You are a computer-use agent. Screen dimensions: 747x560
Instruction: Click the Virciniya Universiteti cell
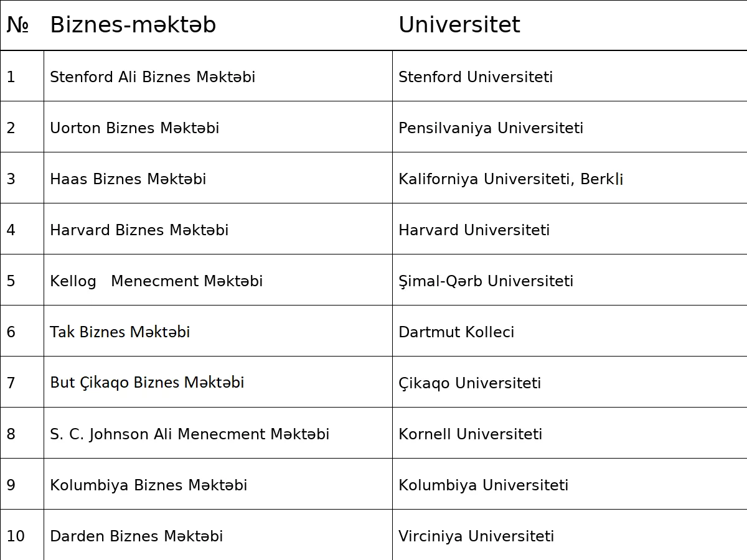476,536
